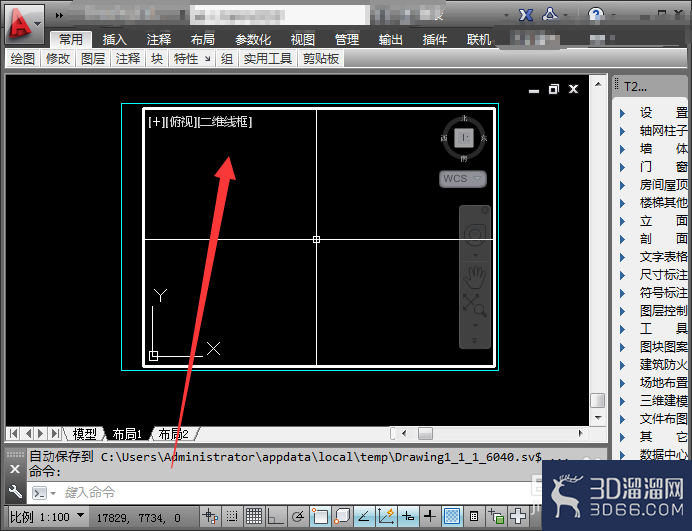This screenshot has height=531, width=692.
Task: Open the SteeringWheels tool in navigation bar
Action: coord(474,235)
